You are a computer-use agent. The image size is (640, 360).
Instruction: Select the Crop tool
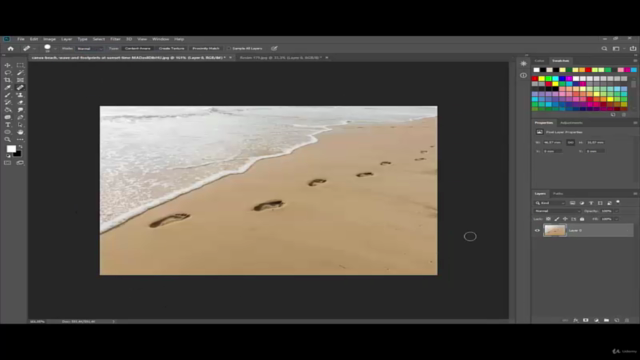click(8, 80)
